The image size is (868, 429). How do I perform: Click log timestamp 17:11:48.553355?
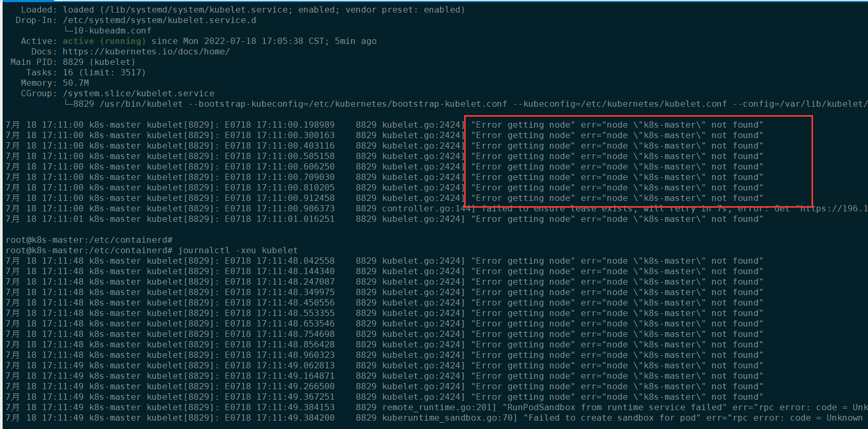[x=295, y=313]
